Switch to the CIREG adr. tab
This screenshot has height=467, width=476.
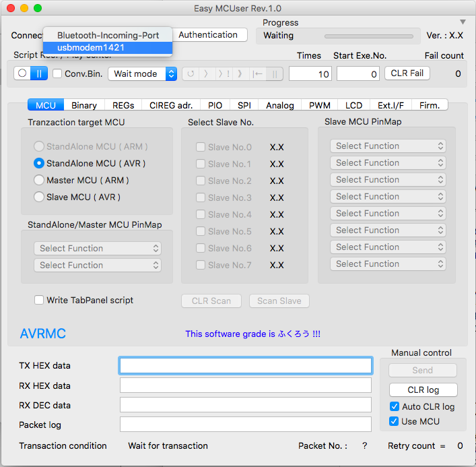[171, 105]
